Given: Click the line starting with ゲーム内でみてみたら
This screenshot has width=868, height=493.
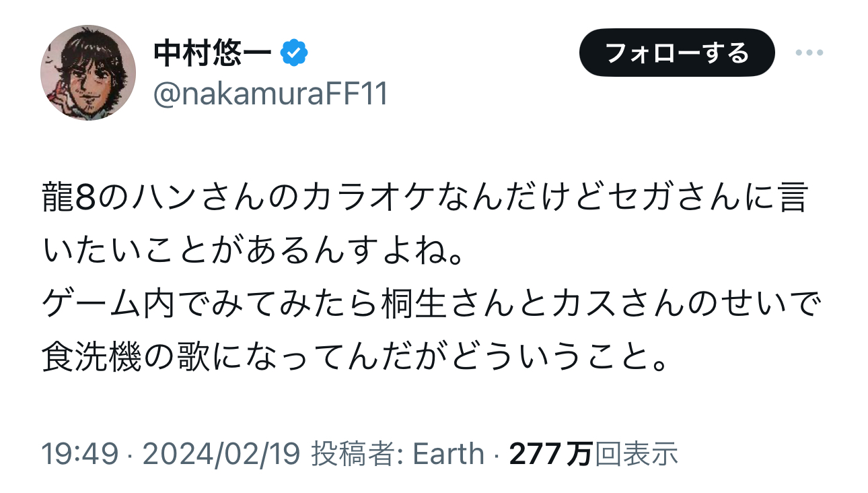Looking at the screenshot, I should click(x=433, y=306).
